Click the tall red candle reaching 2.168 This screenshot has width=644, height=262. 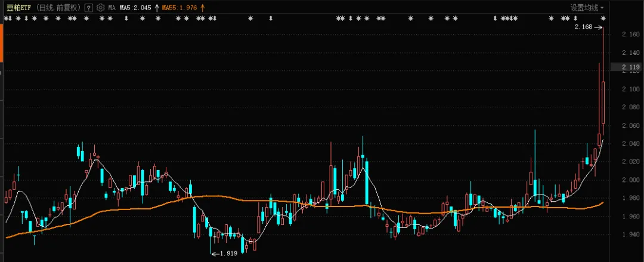pyautogui.click(x=603, y=103)
